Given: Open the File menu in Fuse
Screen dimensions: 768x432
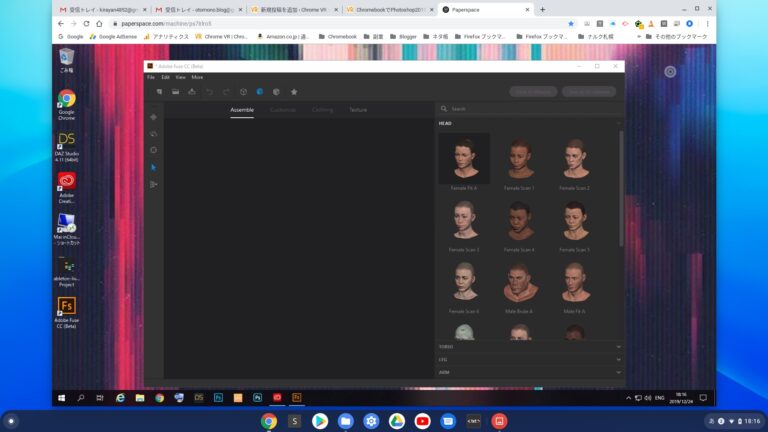Looking at the screenshot, I should [x=151, y=77].
